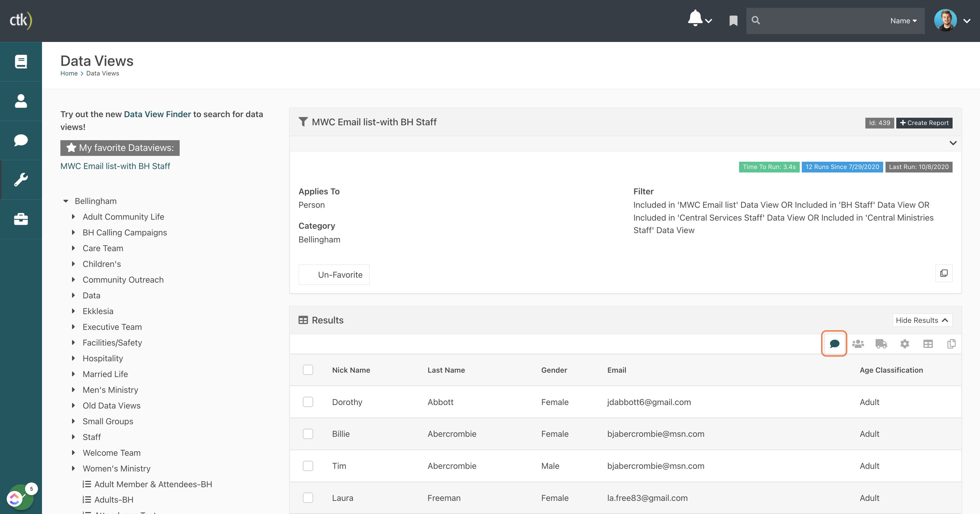Image resolution: width=980 pixels, height=514 pixels.
Task: Check the Tim Abercrombie row checkbox
Action: (308, 466)
